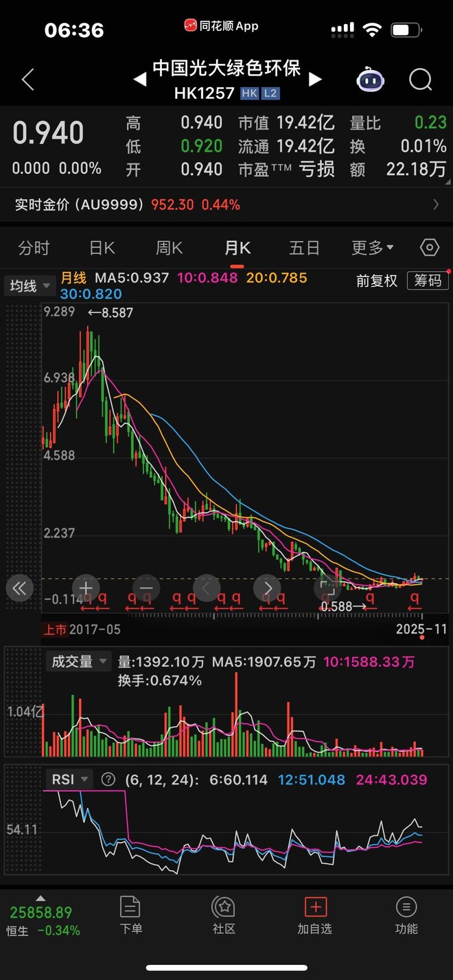The width and height of the screenshot is (453, 980).
Task: Tap 换手:0.674% label
Action: (x=160, y=681)
